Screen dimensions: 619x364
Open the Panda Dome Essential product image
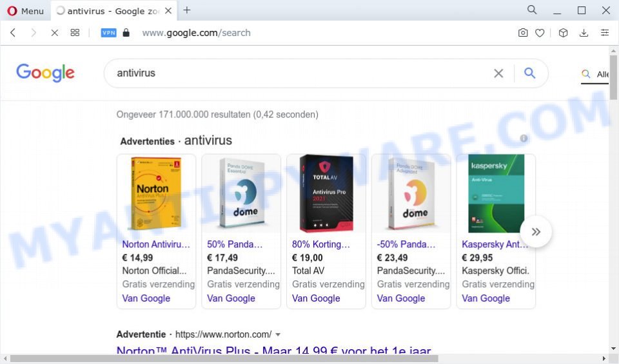pos(242,193)
